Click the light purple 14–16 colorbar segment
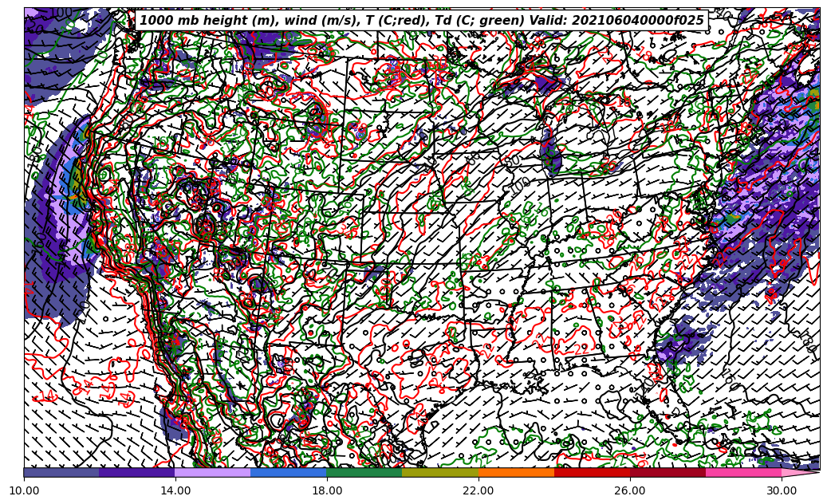 (213, 472)
